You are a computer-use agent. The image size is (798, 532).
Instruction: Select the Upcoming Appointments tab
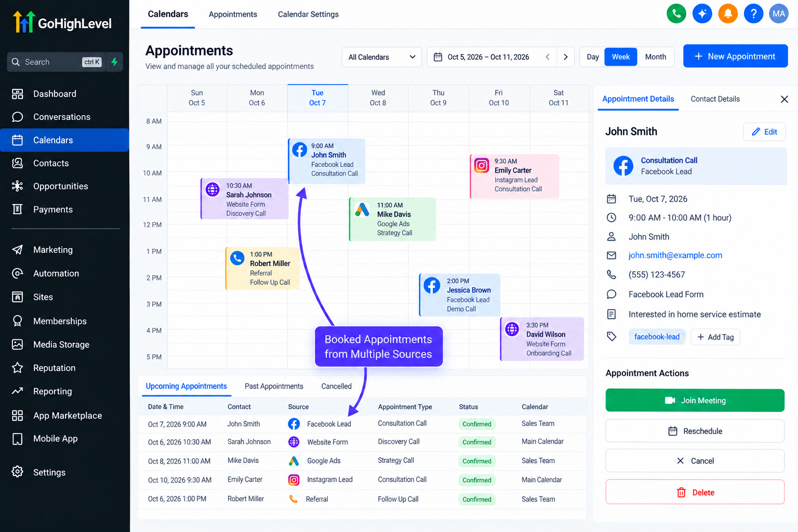[186, 387]
